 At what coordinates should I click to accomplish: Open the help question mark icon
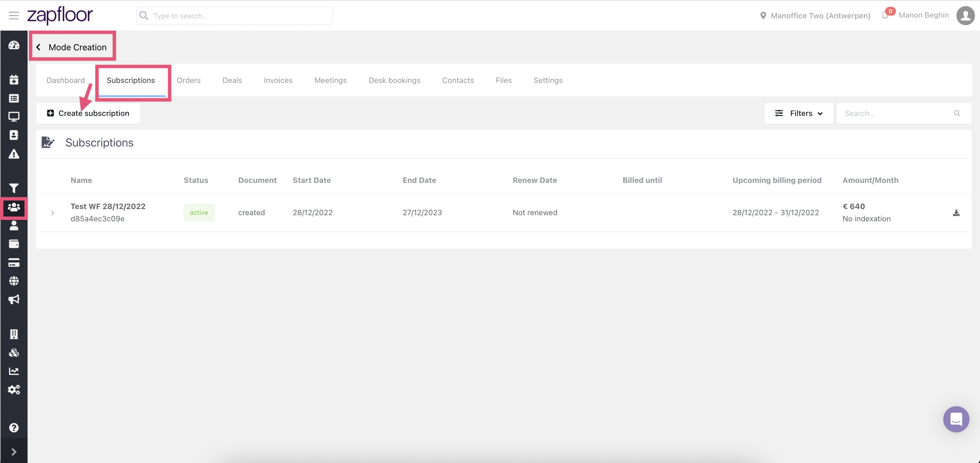pos(14,428)
